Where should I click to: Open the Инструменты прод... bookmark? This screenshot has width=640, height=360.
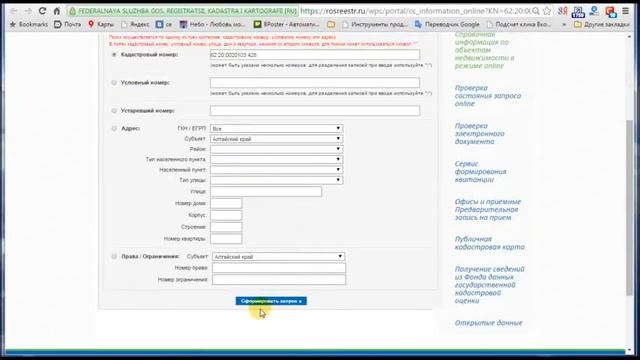(375, 24)
